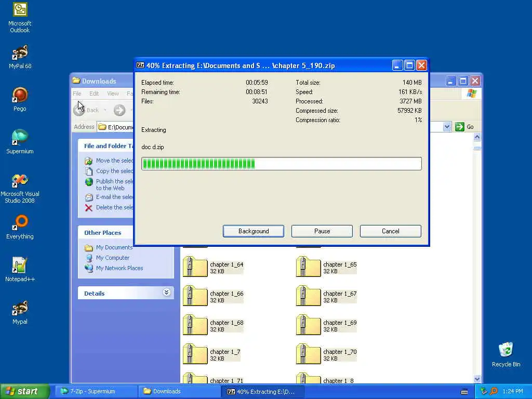
Task: Cancel the 7-Zip extraction
Action: click(x=391, y=231)
